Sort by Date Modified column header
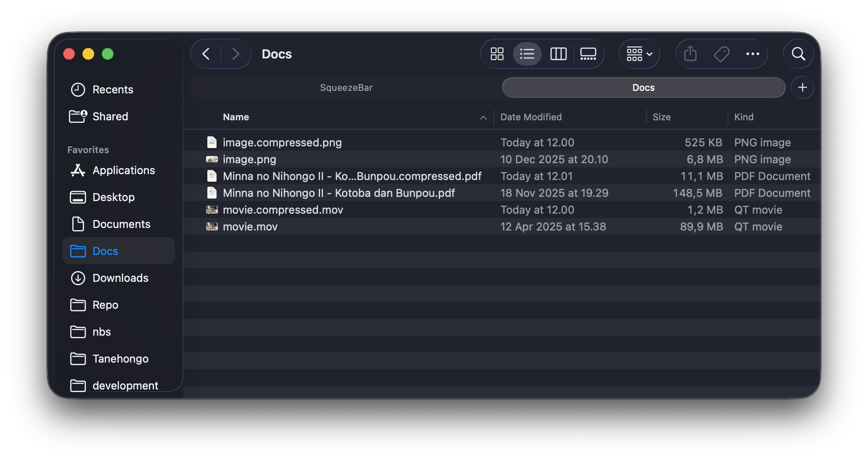Screen dimensions: 868x461 click(x=531, y=117)
